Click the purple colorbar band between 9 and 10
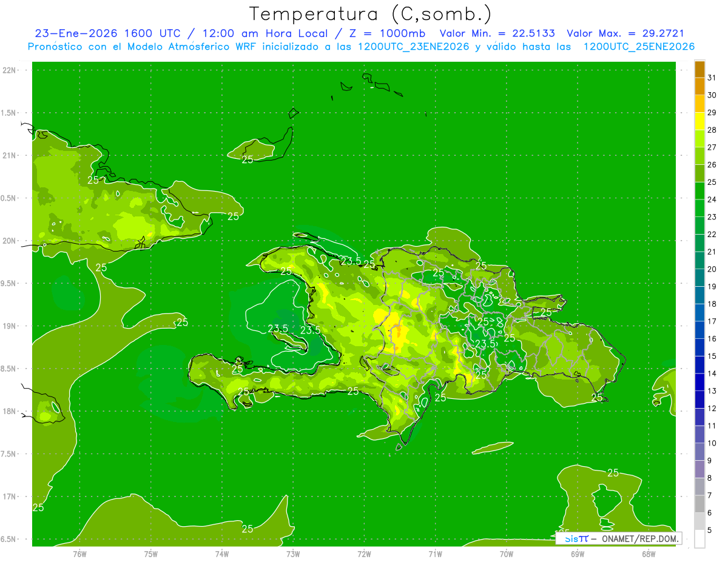This screenshot has height=562, width=728. (699, 452)
